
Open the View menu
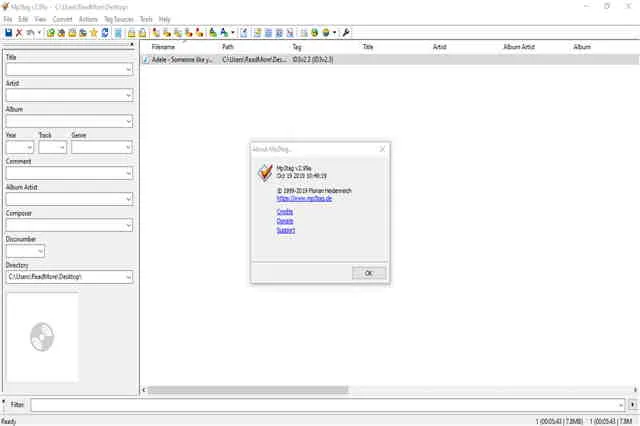tap(40, 19)
